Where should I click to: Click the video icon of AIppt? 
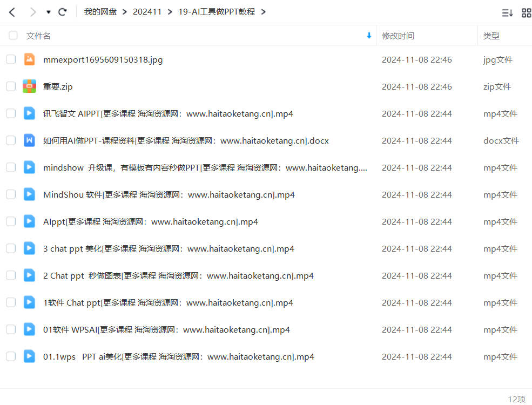(x=30, y=221)
